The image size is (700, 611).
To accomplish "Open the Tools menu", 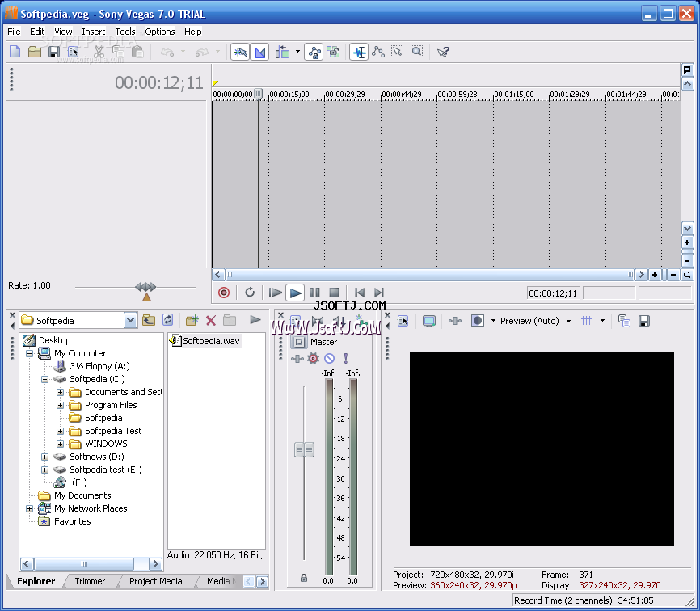I will 125,32.
